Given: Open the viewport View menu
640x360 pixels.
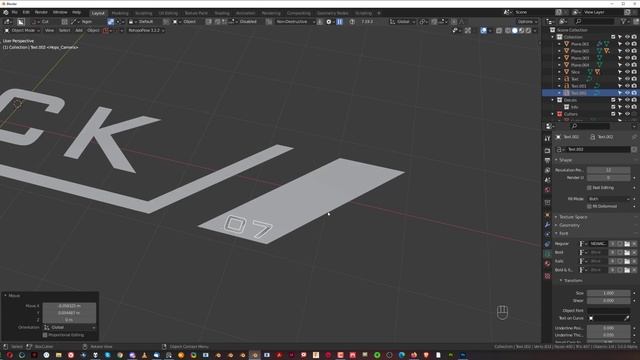Looking at the screenshot, I should click(x=49, y=31).
